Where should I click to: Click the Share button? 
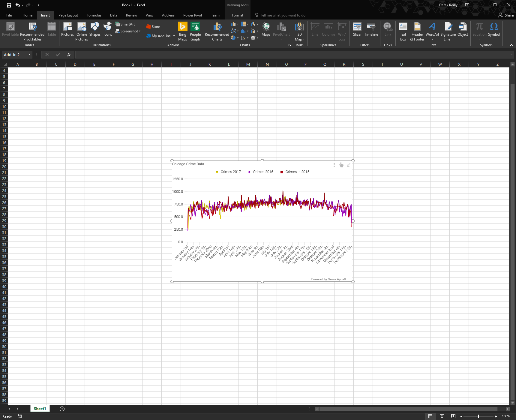click(x=506, y=15)
